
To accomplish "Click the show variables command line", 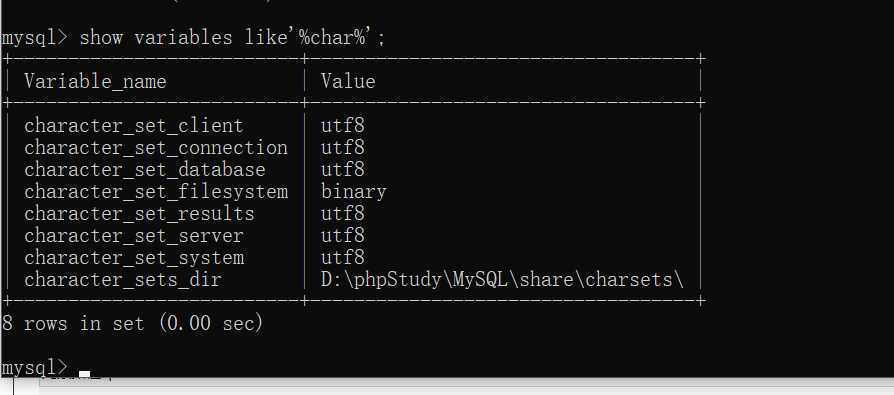I will (x=194, y=38).
